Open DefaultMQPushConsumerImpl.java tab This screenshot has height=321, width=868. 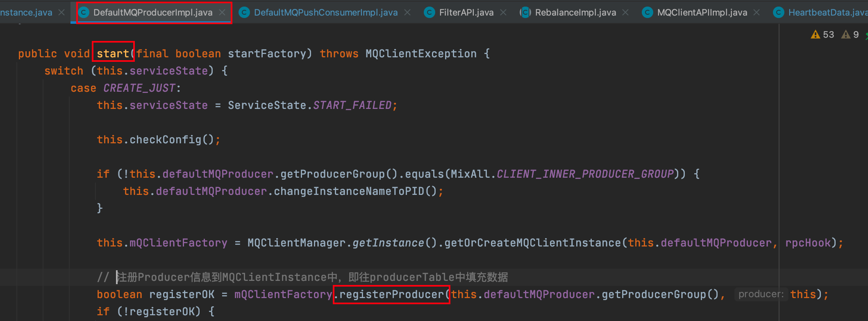click(x=326, y=13)
